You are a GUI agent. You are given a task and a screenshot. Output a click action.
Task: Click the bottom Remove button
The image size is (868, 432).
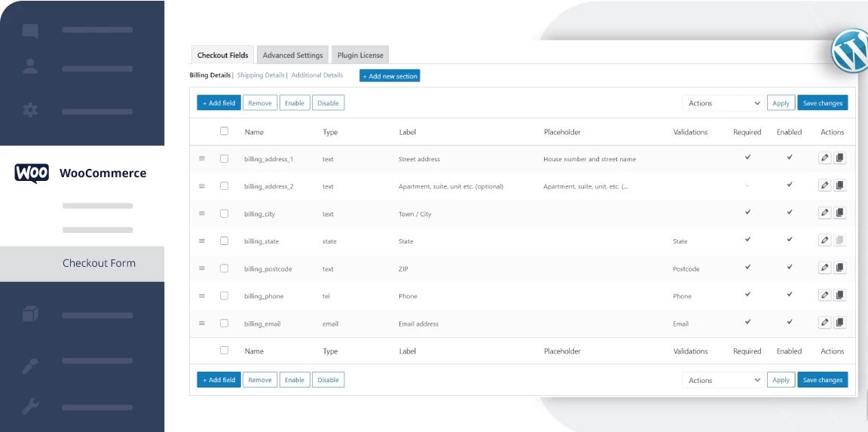click(260, 380)
